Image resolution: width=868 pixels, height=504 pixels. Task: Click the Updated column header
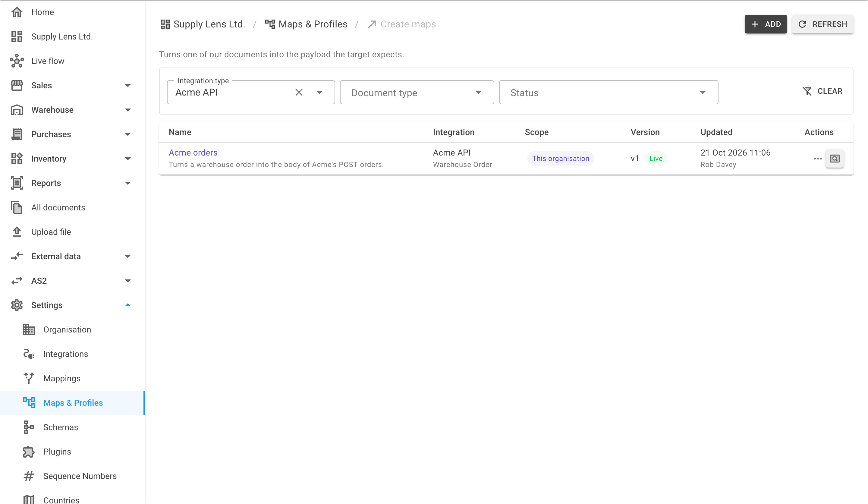pyautogui.click(x=716, y=132)
